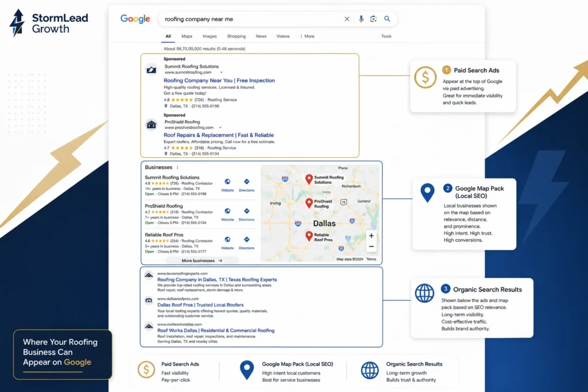Click the Terms link on the map
Viewport: 588px width, 392px height.
pyautogui.click(x=372, y=259)
